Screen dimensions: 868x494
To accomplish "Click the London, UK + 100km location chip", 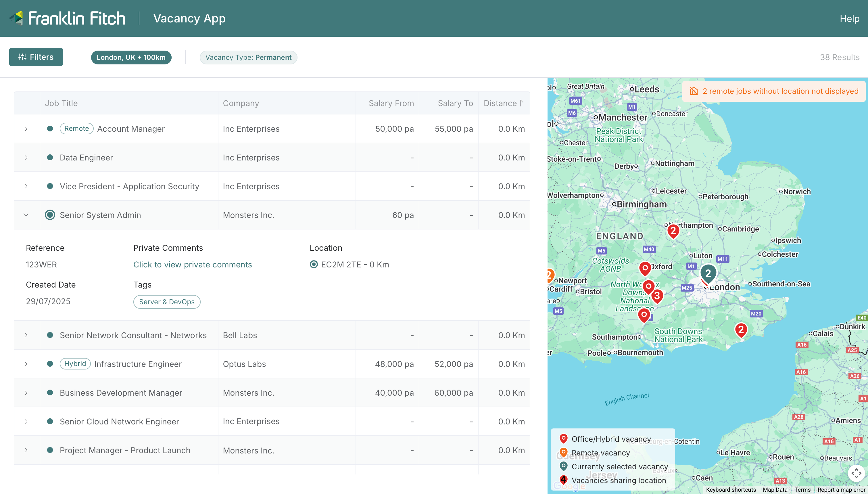I will click(x=131, y=57).
